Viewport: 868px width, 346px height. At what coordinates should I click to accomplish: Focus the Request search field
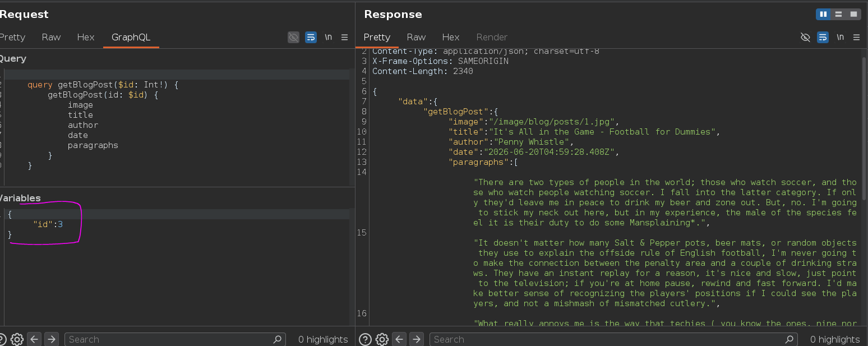click(x=175, y=339)
